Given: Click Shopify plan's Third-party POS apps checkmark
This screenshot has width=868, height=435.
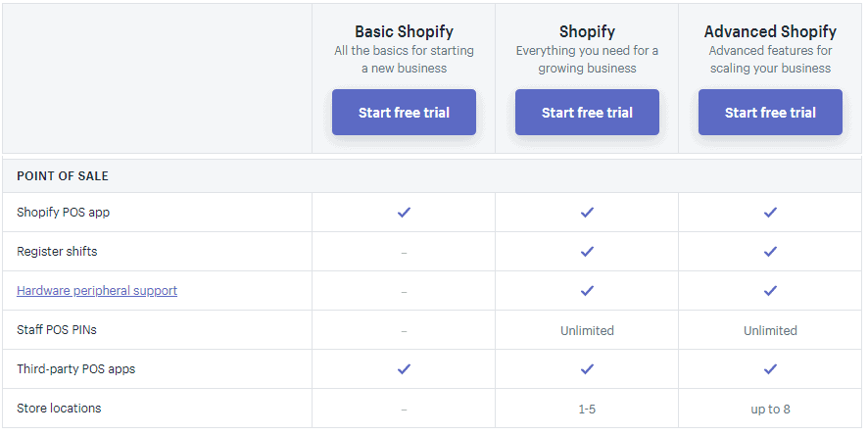Looking at the screenshot, I should click(x=587, y=368).
